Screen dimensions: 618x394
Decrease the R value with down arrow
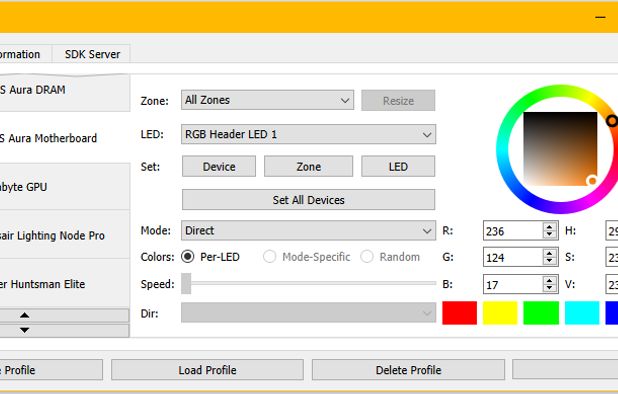pos(549,235)
